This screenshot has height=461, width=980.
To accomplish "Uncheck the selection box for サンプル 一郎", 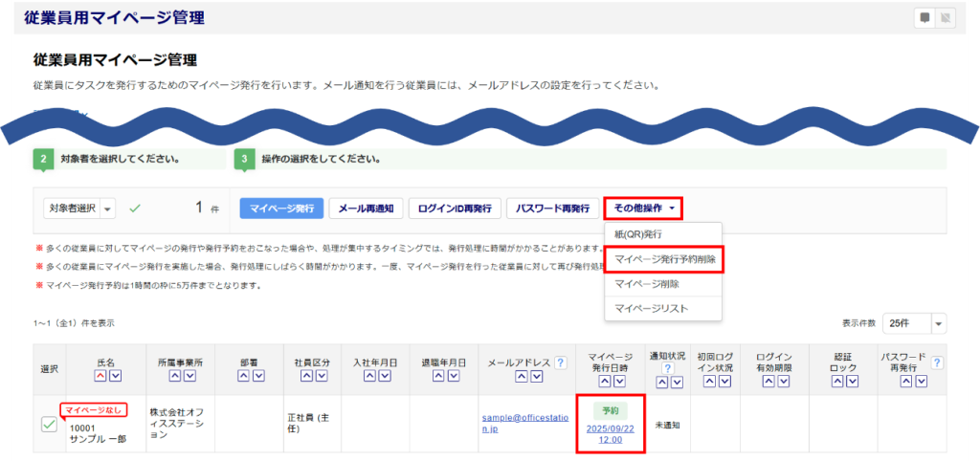I will tap(49, 424).
